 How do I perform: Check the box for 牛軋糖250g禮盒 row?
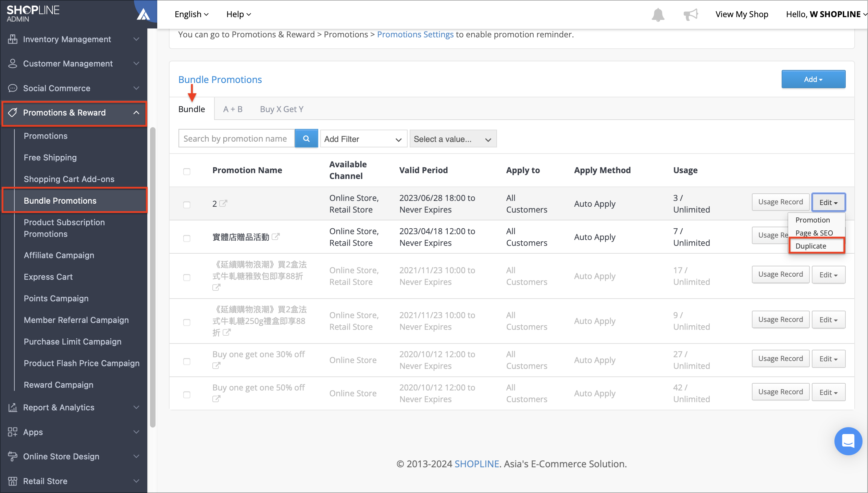tap(187, 322)
